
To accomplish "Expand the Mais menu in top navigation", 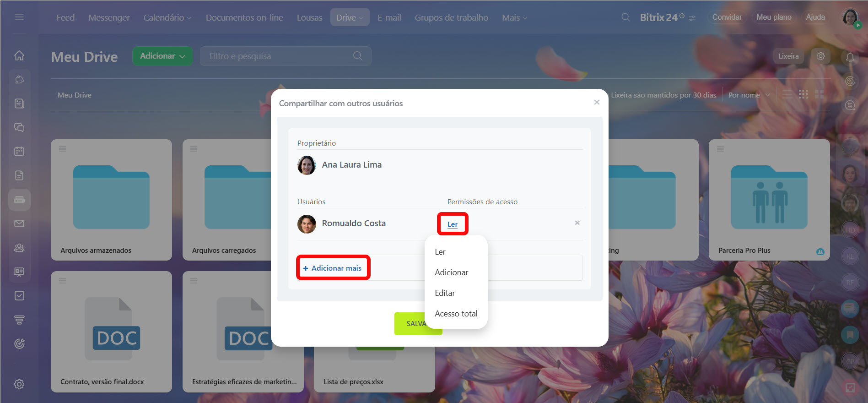I will point(514,17).
